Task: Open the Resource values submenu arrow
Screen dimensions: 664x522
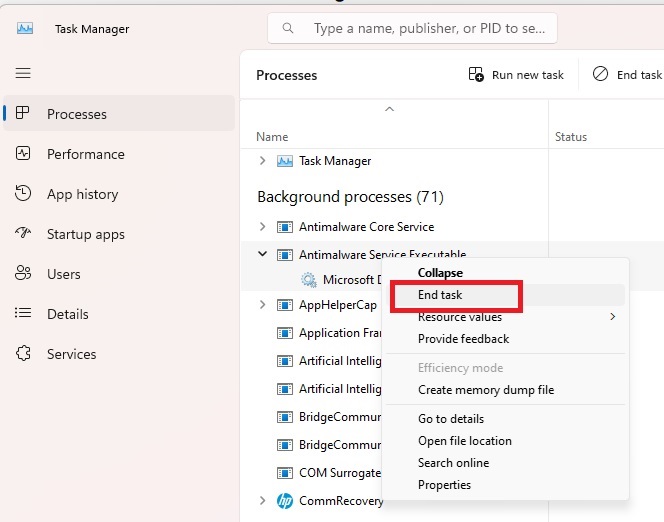Action: 612,317
